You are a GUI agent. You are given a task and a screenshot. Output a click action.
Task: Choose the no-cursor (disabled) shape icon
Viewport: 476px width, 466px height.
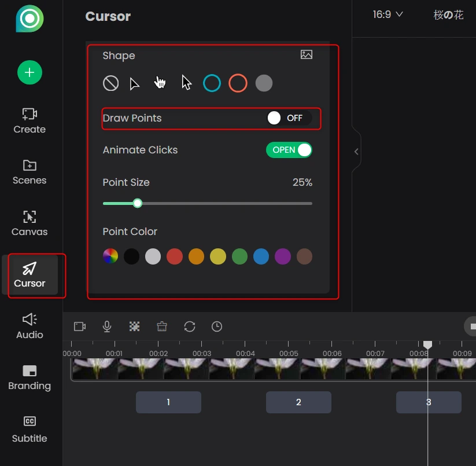(x=110, y=83)
